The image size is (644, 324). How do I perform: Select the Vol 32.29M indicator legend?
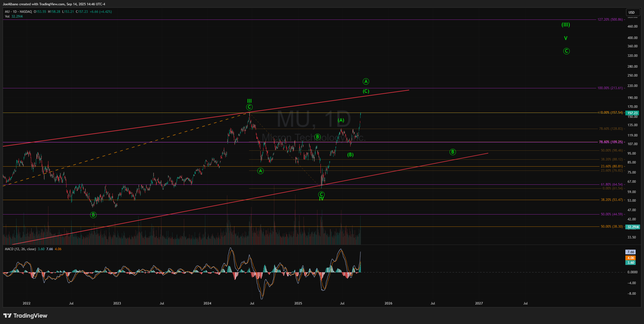coord(14,16)
